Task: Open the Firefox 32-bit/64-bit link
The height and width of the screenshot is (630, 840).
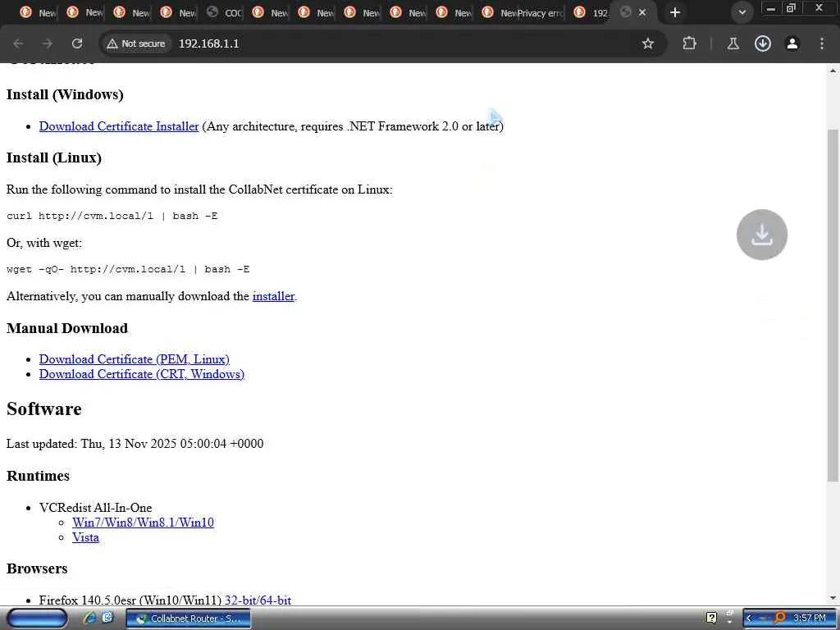Action: 258,600
